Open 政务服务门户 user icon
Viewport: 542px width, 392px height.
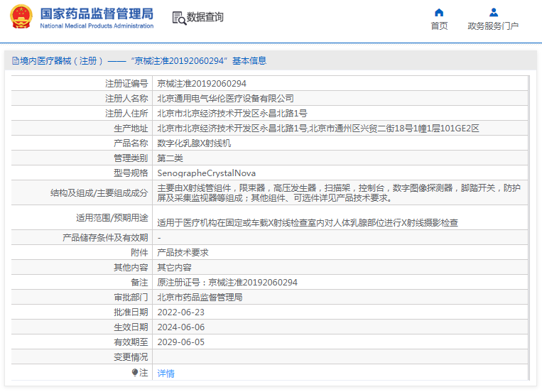coord(494,13)
